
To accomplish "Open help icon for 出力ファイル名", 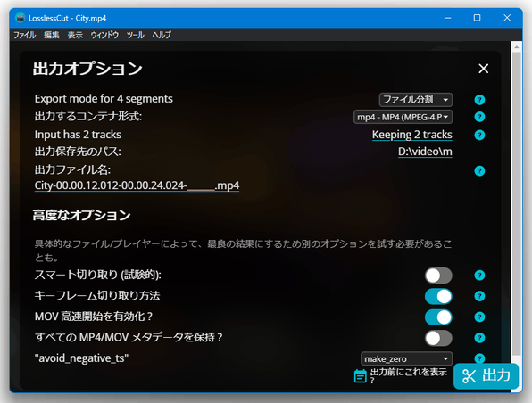I will tap(479, 171).
